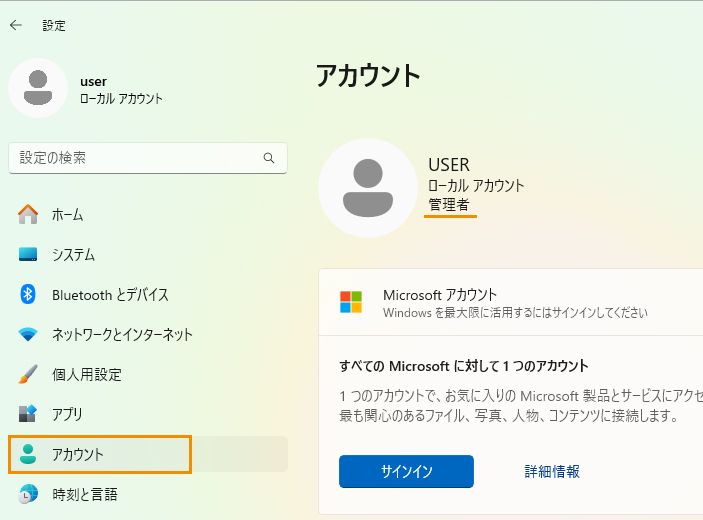Click the ローカル アカウント label under user
703x520 pixels.
point(121,99)
